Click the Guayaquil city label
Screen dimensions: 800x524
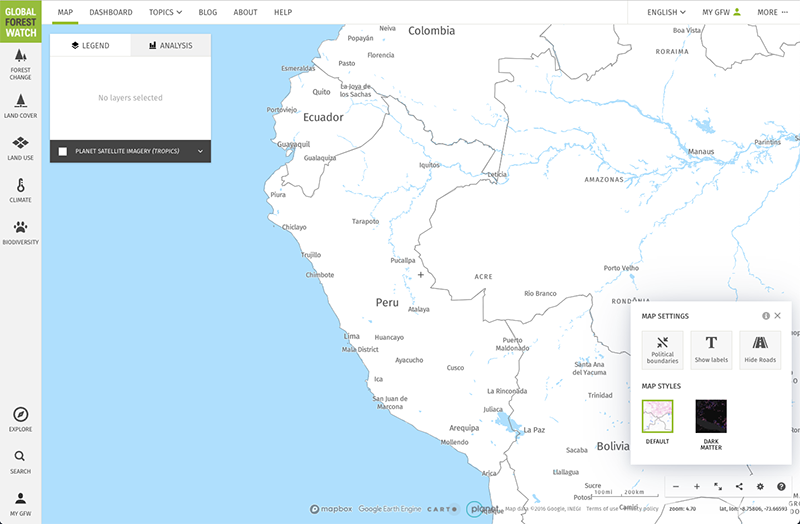coord(293,144)
